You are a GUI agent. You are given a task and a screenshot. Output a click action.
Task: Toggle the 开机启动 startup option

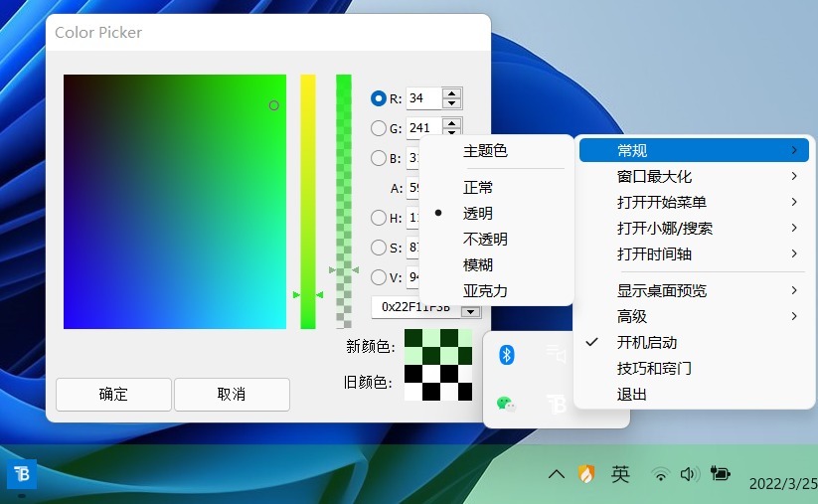point(646,342)
